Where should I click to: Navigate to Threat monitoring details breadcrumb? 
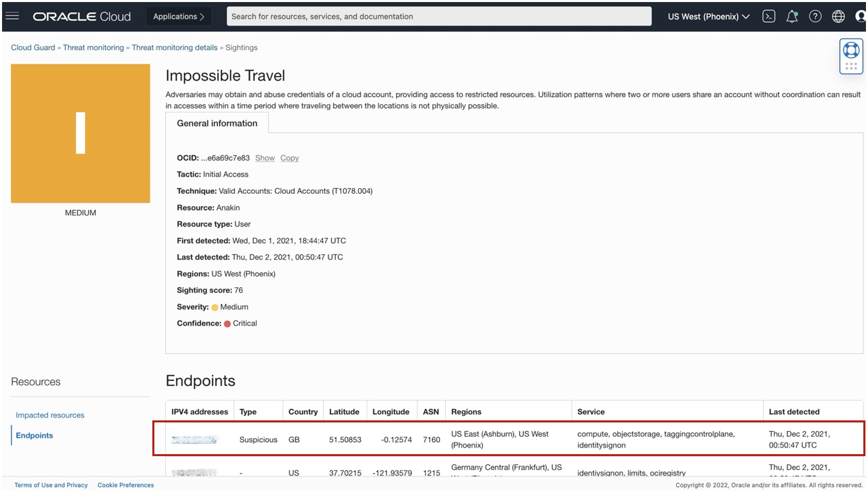174,48
